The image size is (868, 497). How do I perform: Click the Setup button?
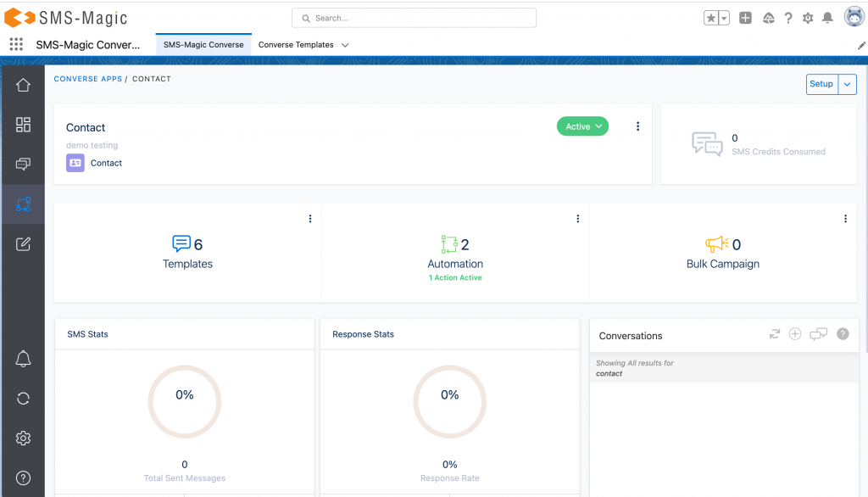pos(821,84)
